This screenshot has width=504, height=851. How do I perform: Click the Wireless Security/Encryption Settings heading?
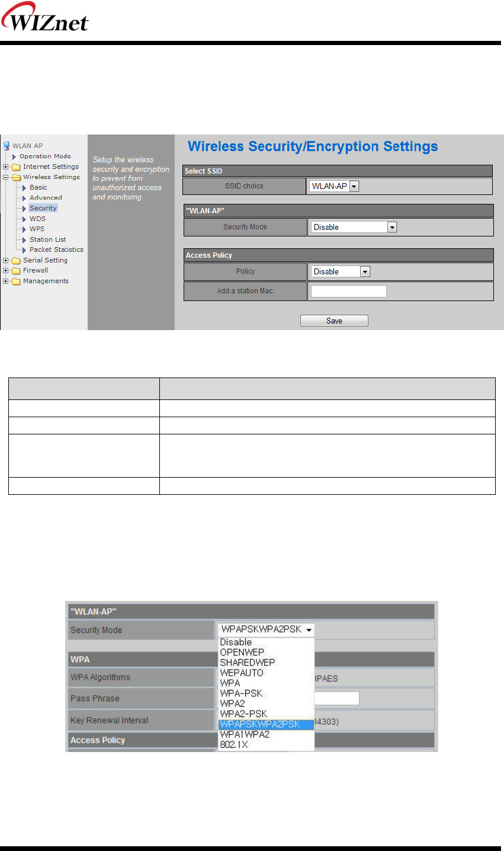pyautogui.click(x=313, y=146)
